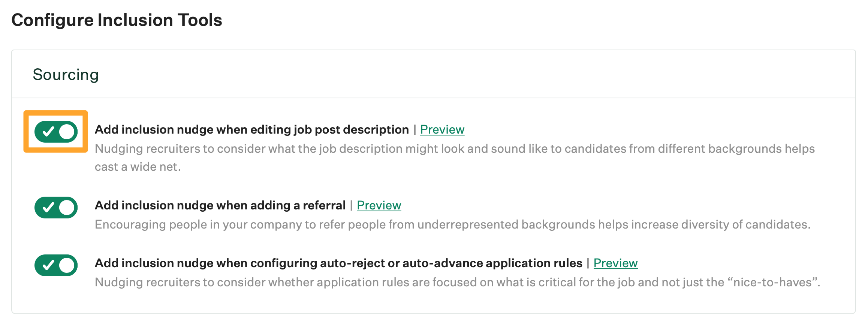Click checkmark icon on job post toggle
868x325 pixels.
coord(48,132)
